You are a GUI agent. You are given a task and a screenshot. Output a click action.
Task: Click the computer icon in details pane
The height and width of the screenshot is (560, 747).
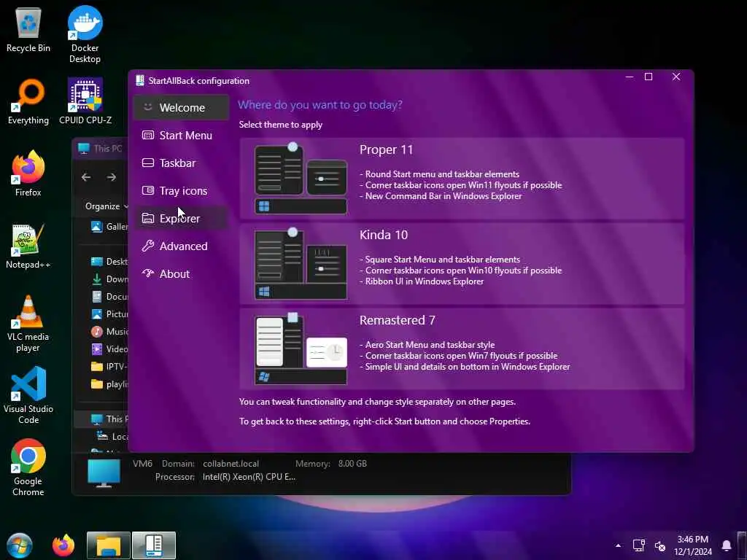104,472
